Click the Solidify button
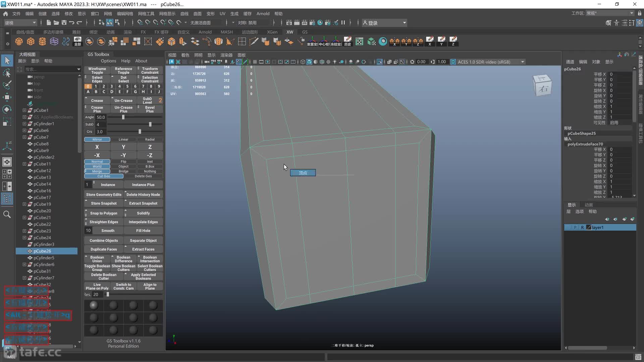This screenshot has height=362, width=644. pos(143,213)
